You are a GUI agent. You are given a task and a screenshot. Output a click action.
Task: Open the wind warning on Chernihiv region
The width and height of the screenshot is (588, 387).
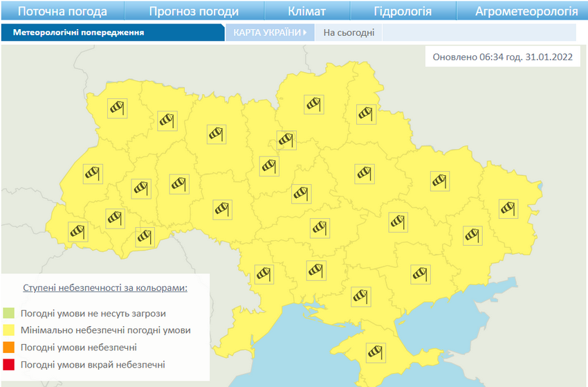315,105
